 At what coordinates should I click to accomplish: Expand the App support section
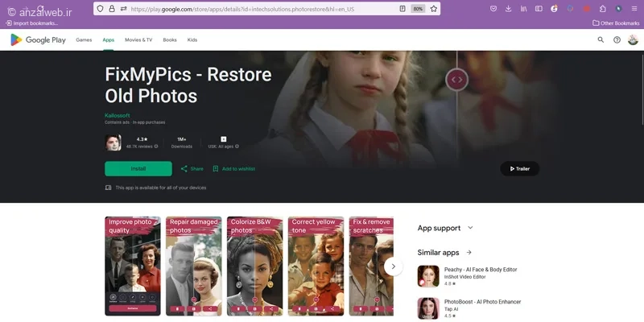point(470,228)
